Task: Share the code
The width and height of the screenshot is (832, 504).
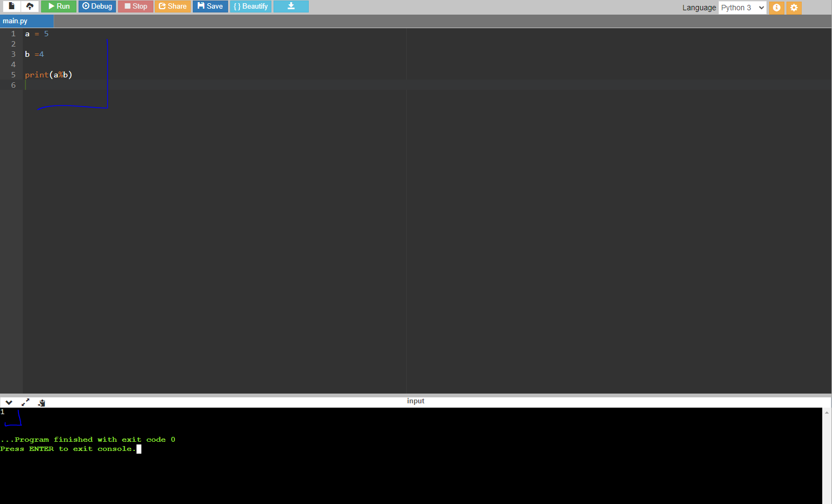Action: tap(173, 6)
